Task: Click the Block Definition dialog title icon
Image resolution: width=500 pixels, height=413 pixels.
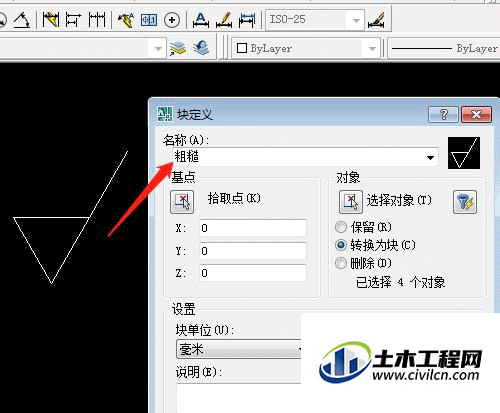Action: (165, 114)
